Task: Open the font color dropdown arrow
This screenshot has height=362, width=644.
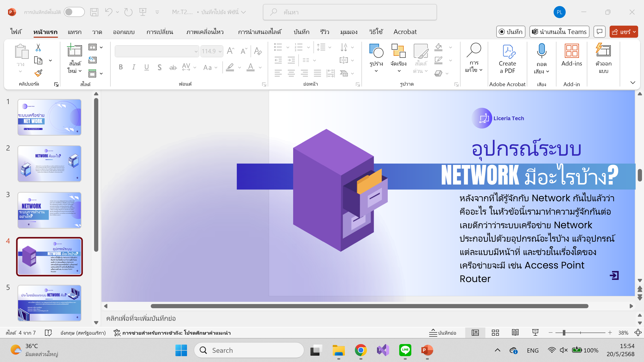Action: [x=260, y=67]
